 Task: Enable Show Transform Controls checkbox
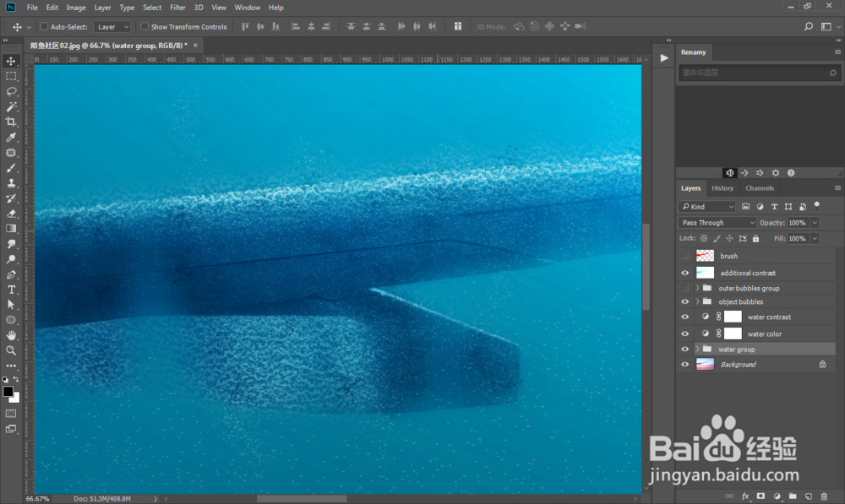click(144, 26)
